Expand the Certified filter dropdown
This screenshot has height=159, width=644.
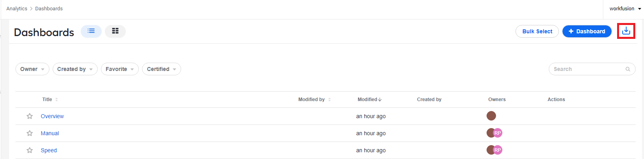(161, 69)
